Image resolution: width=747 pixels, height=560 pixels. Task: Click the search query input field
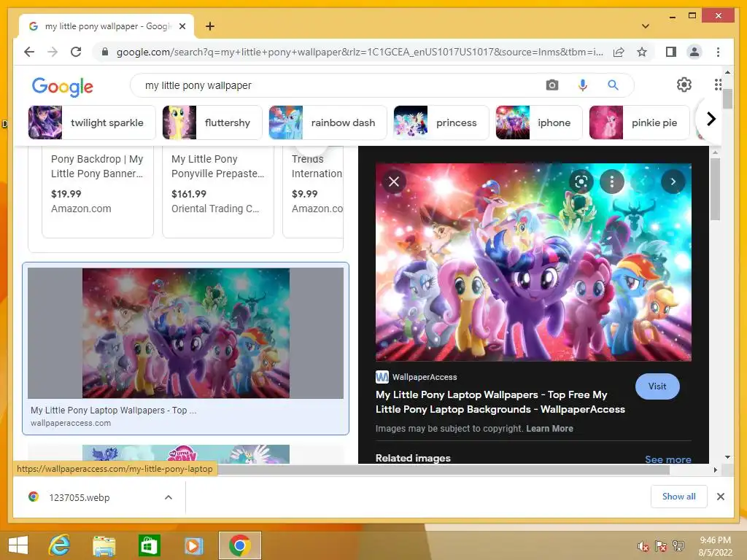343,85
